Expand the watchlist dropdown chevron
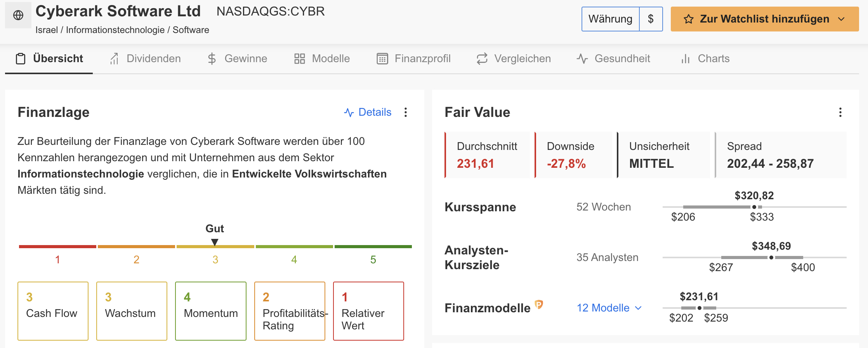Screen dimensions: 868x348 click(x=841, y=19)
